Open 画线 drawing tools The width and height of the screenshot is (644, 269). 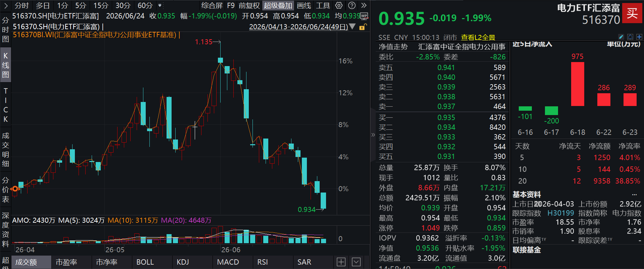point(304,6)
